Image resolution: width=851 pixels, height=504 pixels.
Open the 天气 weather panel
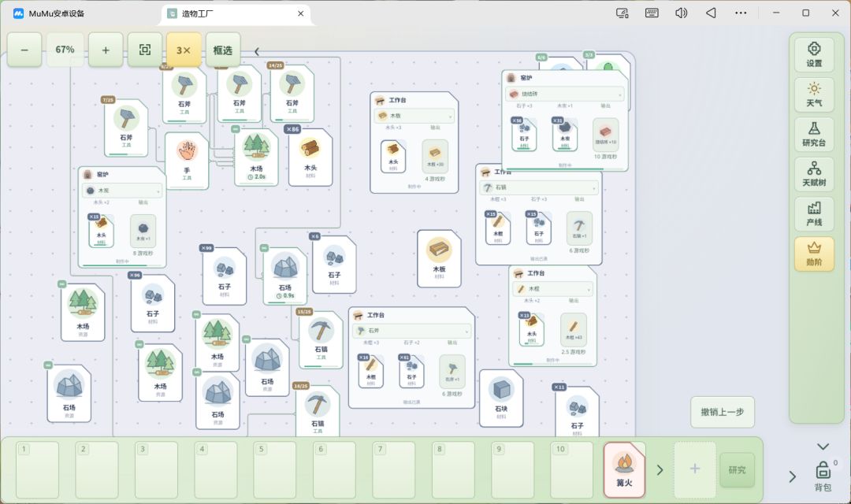pos(813,94)
